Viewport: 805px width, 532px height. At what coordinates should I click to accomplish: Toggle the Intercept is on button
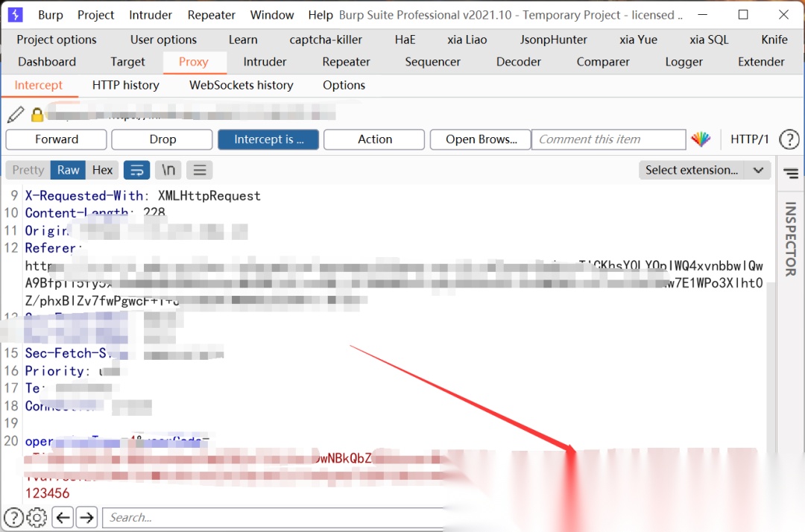[268, 139]
